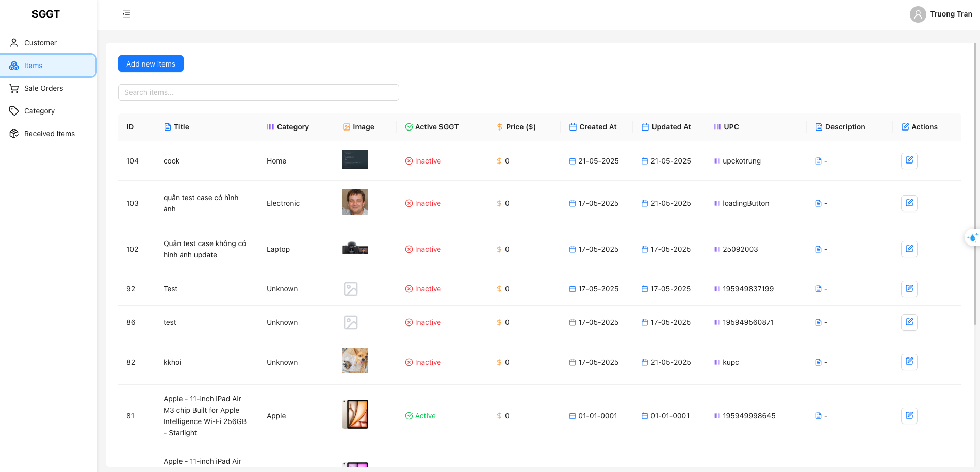The width and height of the screenshot is (980, 472).
Task: Click the user avatar icon
Action: coord(918,14)
